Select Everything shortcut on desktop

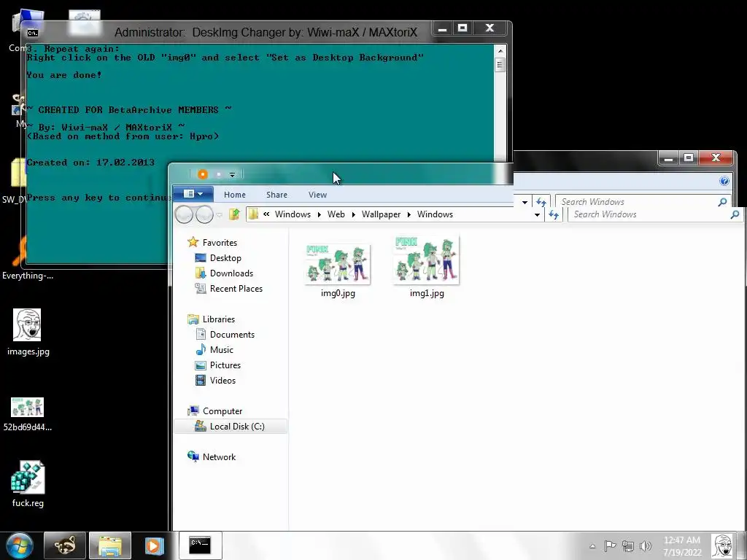(28, 260)
